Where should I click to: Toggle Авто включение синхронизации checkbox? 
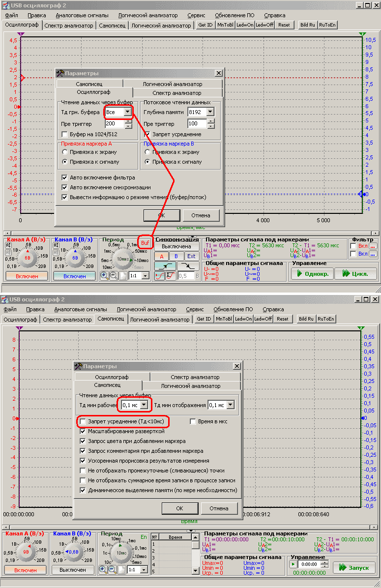click(x=64, y=187)
